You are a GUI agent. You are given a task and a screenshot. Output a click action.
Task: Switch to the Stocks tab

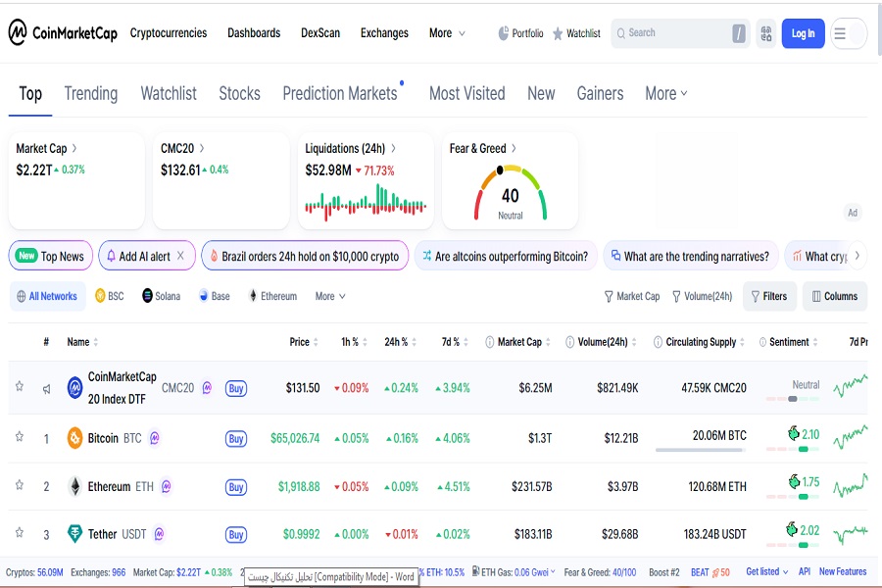(240, 93)
